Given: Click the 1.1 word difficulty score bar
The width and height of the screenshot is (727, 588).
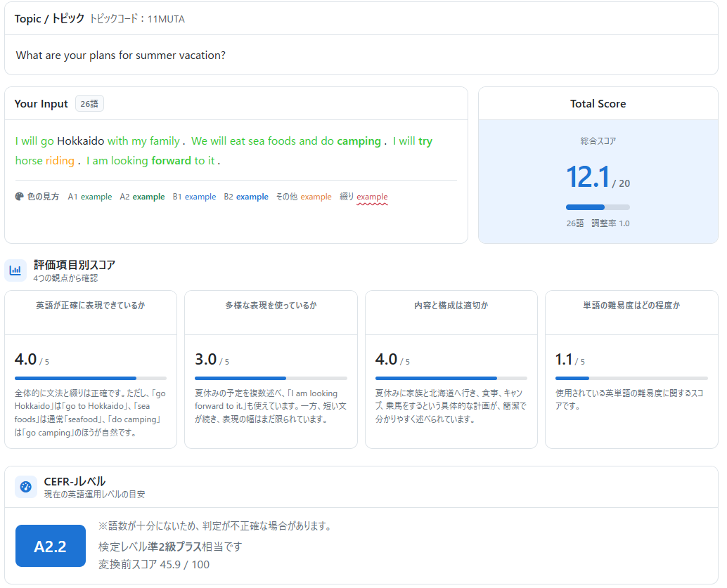Looking at the screenshot, I should (631, 378).
